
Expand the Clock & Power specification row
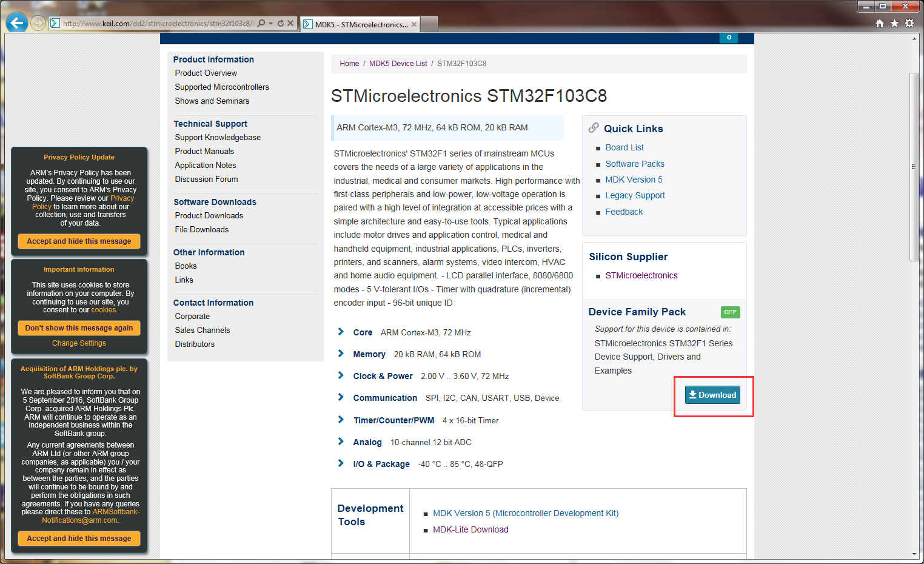coord(341,375)
